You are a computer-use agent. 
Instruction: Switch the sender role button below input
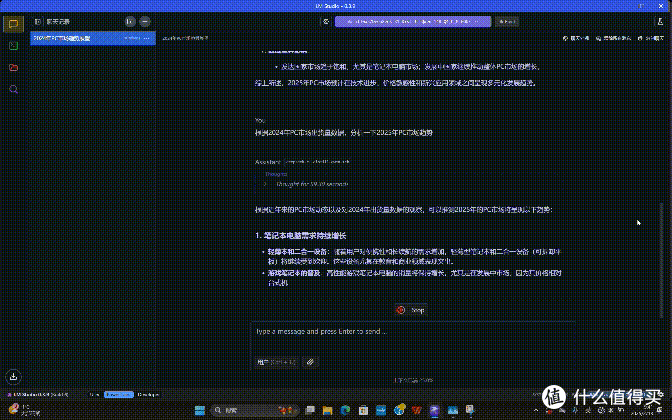(276, 362)
